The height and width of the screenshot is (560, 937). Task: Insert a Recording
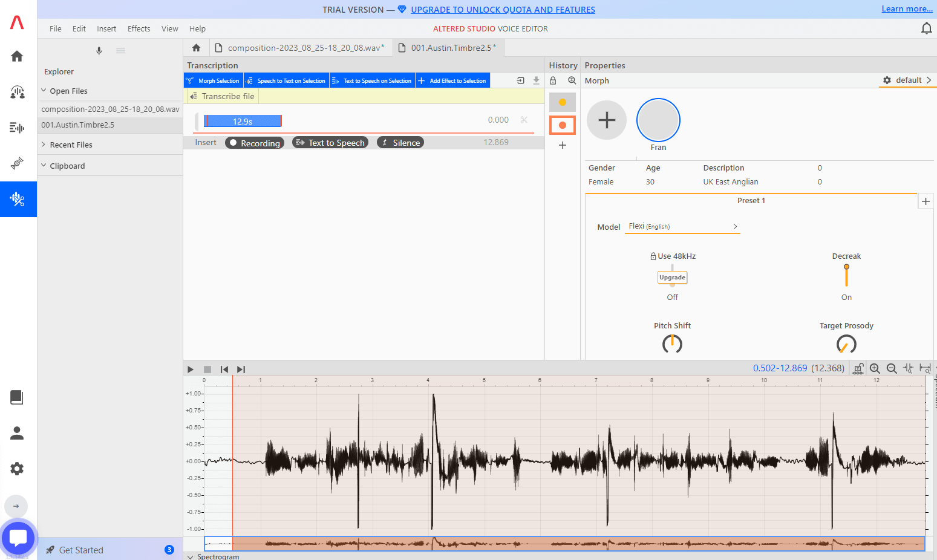click(x=255, y=143)
